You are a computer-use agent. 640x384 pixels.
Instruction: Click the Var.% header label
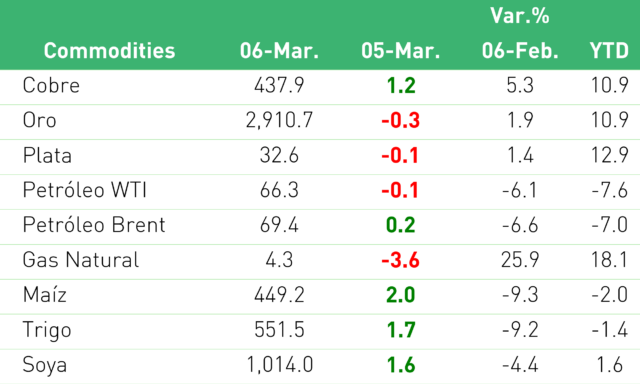coord(520,16)
